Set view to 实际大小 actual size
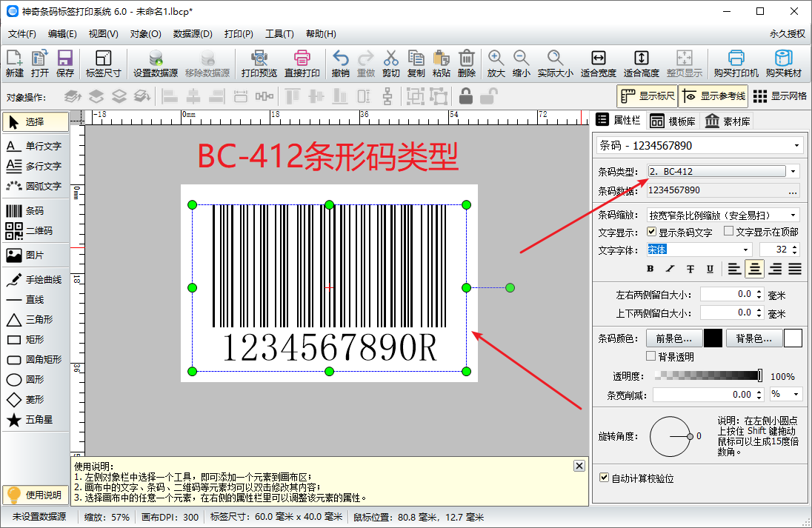This screenshot has height=528, width=812. click(x=555, y=64)
